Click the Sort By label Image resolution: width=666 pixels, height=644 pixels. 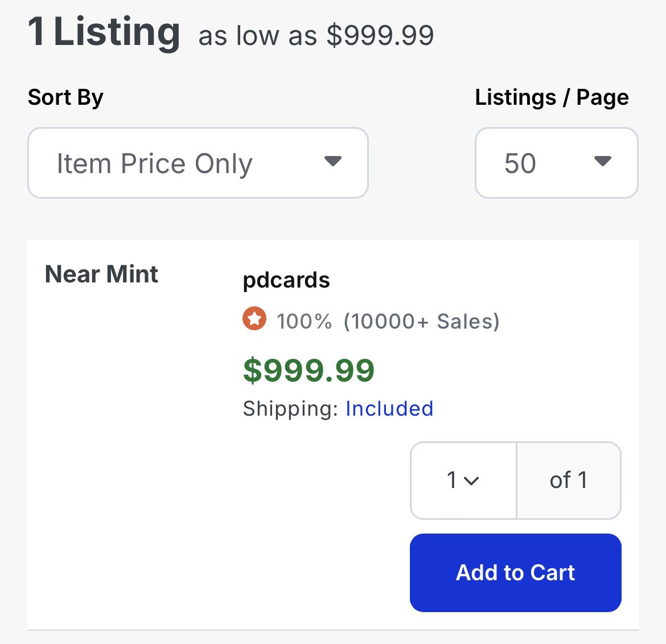tap(65, 97)
